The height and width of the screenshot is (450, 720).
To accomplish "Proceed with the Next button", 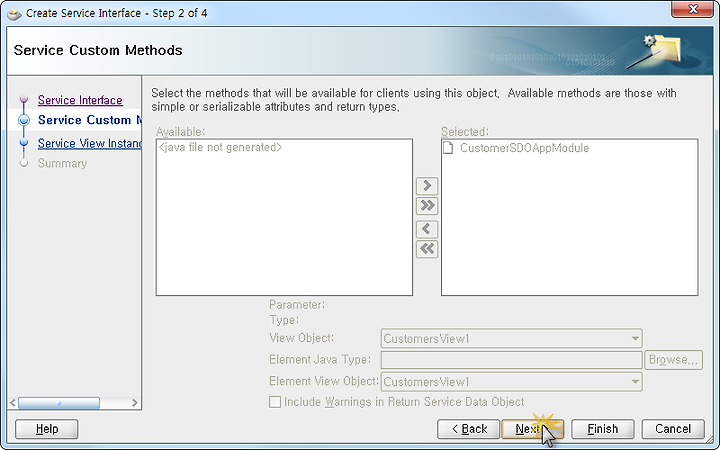I will pos(533,429).
